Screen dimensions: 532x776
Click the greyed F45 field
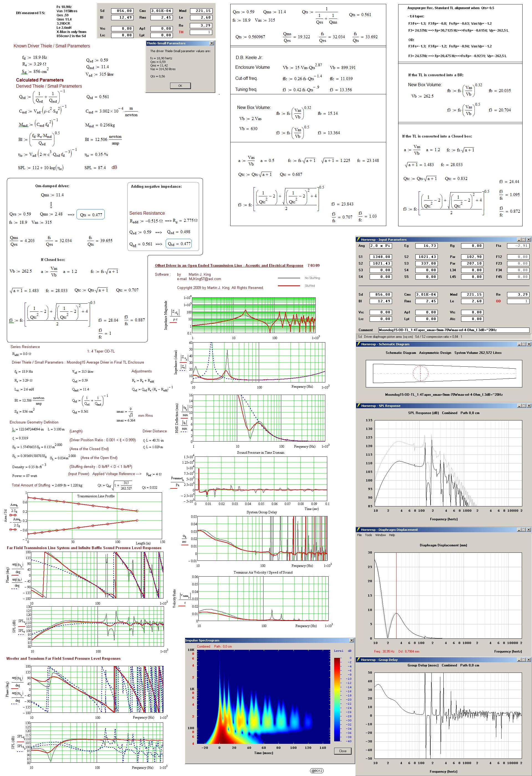point(518,277)
